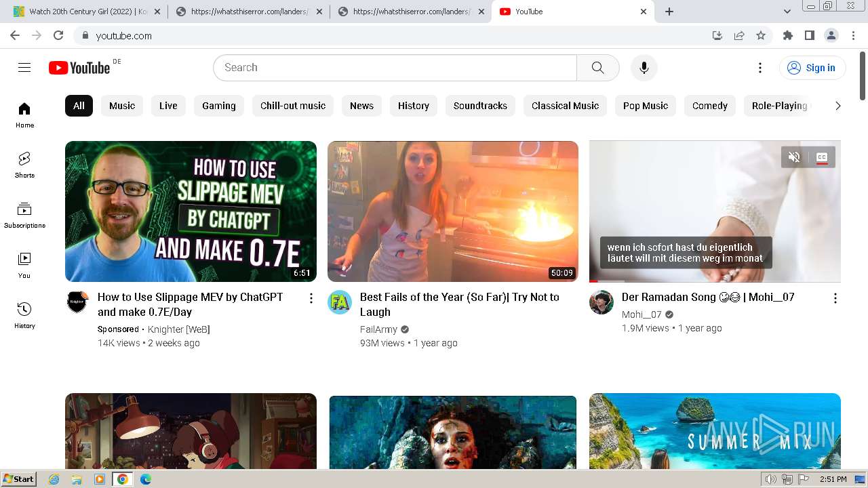This screenshot has width=868, height=488.
Task: Open Best Fails of the Year title
Action: pyautogui.click(x=460, y=304)
